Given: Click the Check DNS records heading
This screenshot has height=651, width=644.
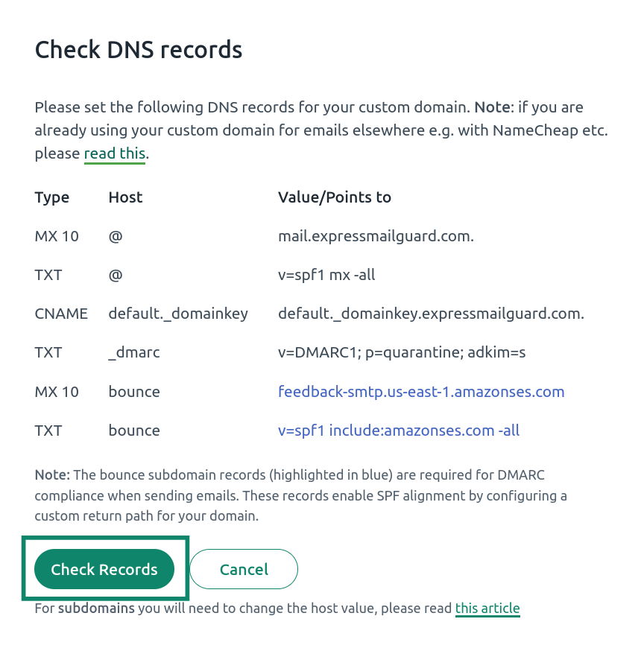Looking at the screenshot, I should [x=139, y=50].
